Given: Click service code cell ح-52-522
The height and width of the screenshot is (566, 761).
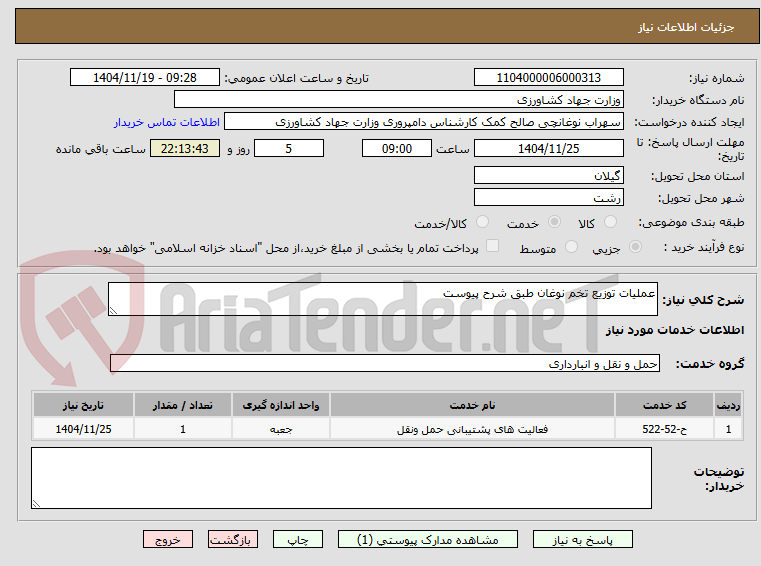Looking at the screenshot, I should point(664,429).
